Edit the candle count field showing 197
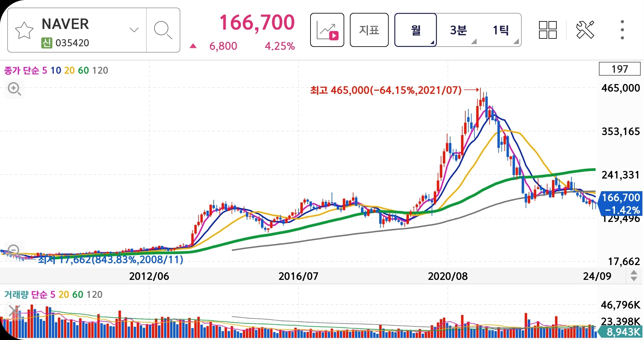The image size is (644, 340). (619, 69)
